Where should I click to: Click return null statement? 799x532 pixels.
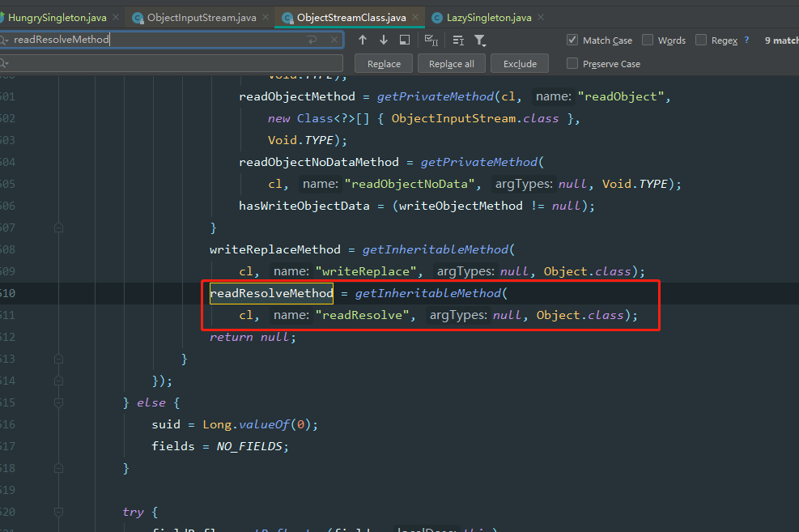253,337
